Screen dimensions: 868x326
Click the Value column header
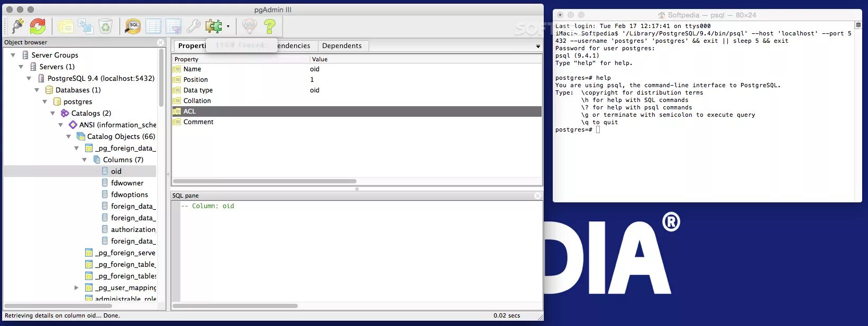(426, 59)
